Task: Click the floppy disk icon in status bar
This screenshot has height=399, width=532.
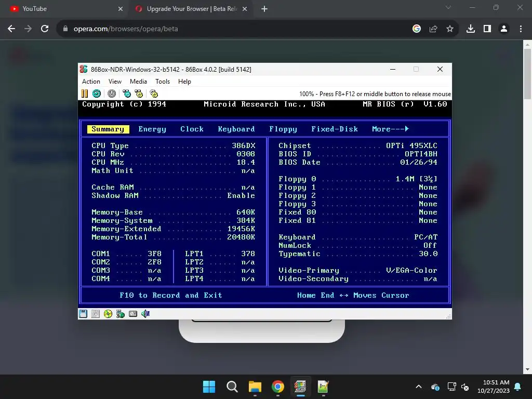Action: coord(83,314)
